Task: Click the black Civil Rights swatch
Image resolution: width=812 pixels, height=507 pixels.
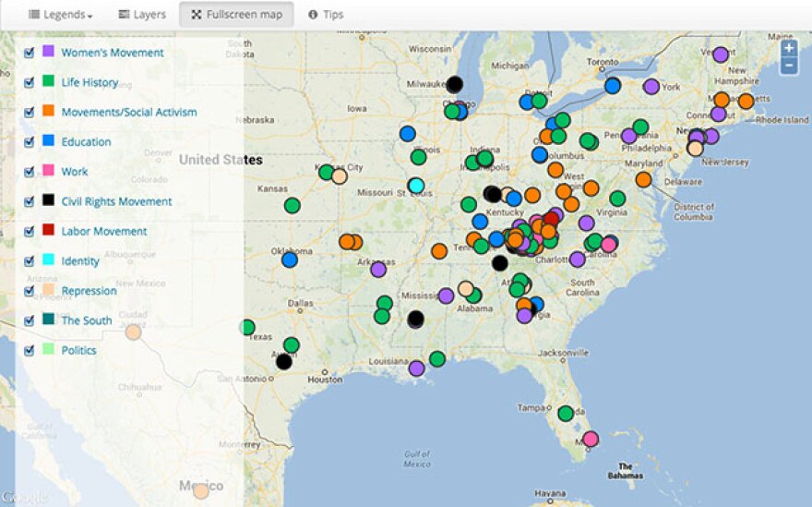Action: [x=48, y=199]
